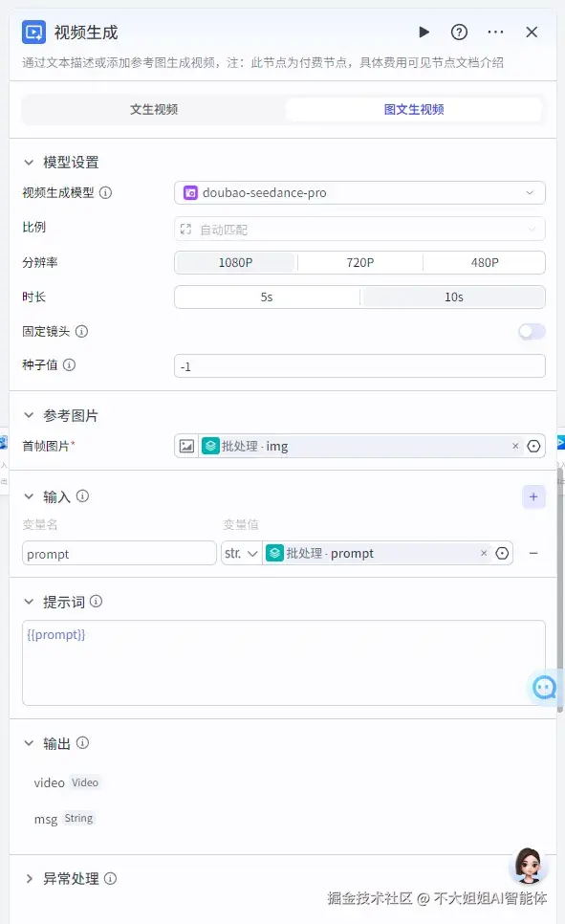Click the 种子值 input field

359,366
